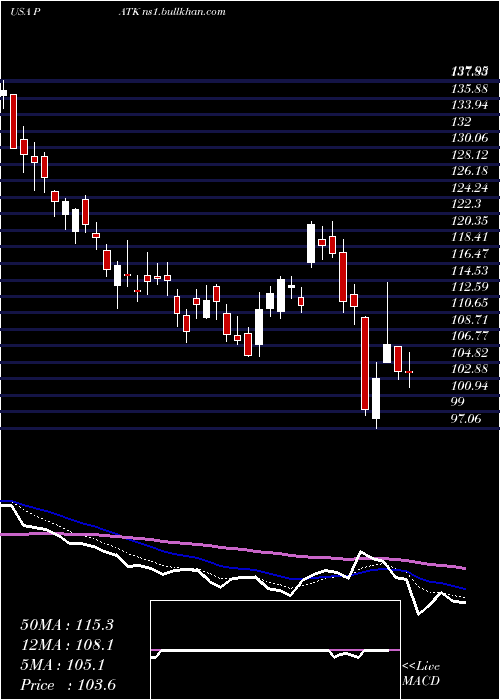Click the 116.47 price axis label
500x700 pixels.
pos(470,254)
